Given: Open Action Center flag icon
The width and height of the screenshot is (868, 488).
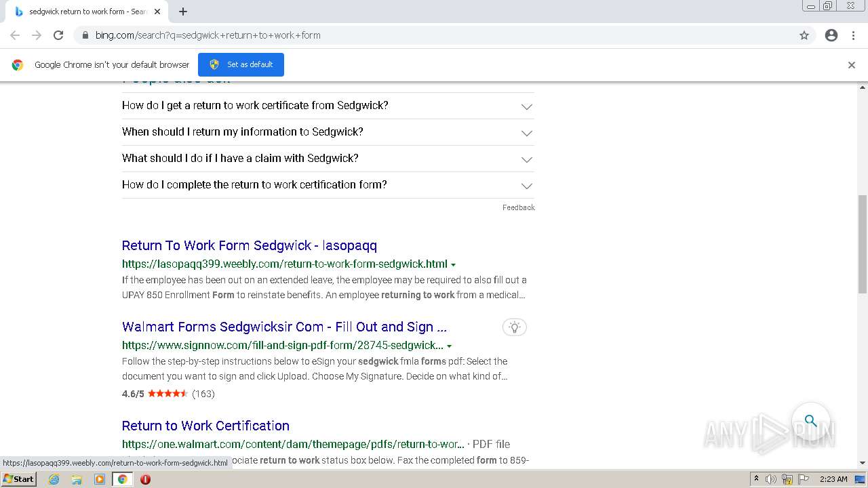Looking at the screenshot, I should coord(804,479).
